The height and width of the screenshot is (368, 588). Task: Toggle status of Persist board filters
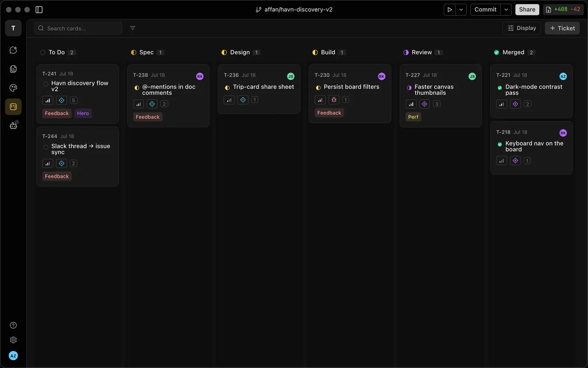point(318,88)
